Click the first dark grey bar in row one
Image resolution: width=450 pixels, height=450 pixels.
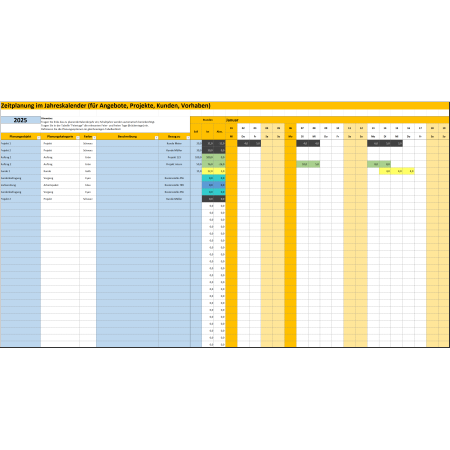point(249,143)
